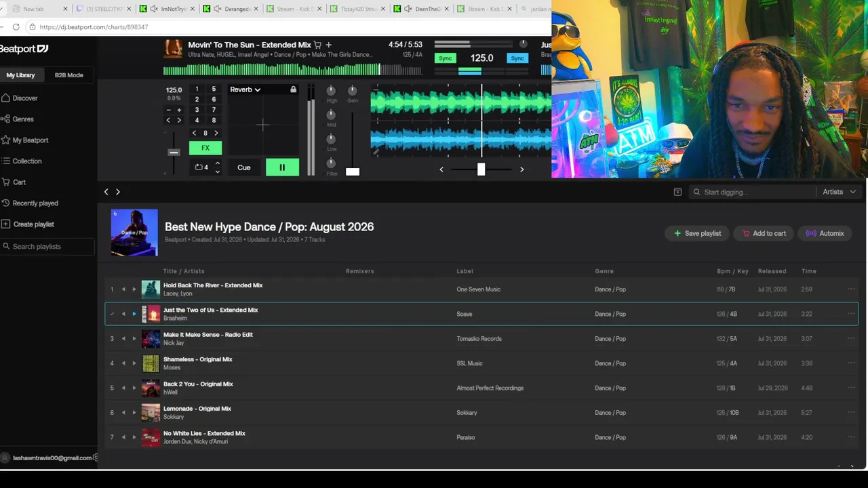The image size is (868, 488).
Task: Navigate back with library left chevron
Action: [106, 192]
